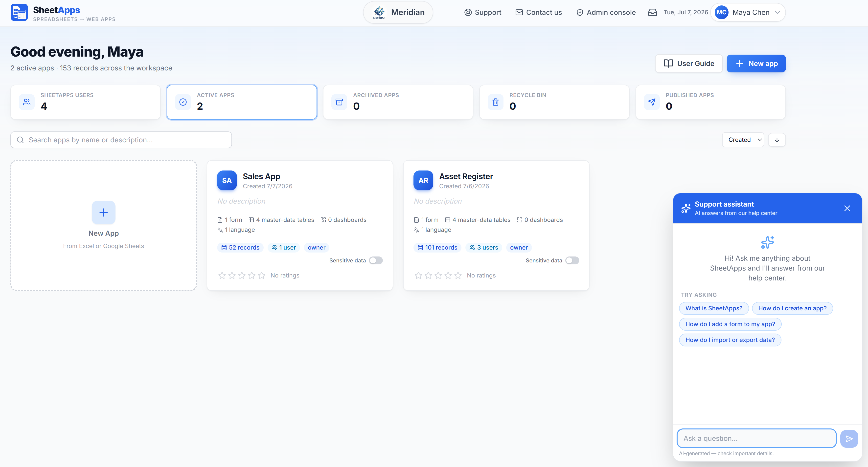
Task: Rate Asset Register one star
Action: click(x=418, y=276)
